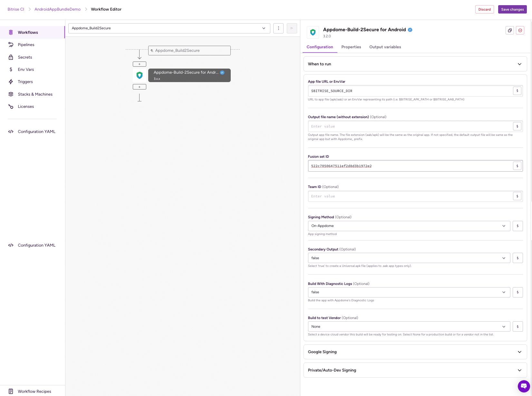
Task: Switch to the Properties tab
Action: [x=351, y=47]
